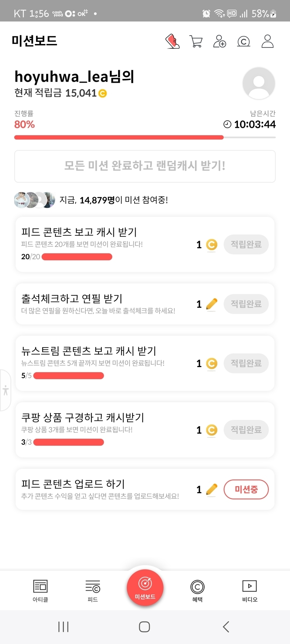Open the cash coin icon in header
Image resolution: width=290 pixels, height=644 pixels.
[x=244, y=42]
